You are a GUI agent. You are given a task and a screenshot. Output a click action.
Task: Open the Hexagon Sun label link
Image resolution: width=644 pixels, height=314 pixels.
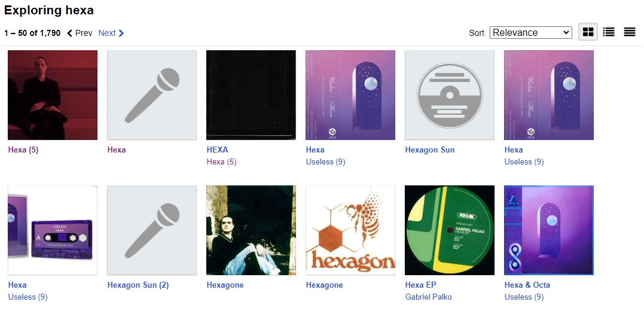(x=429, y=150)
